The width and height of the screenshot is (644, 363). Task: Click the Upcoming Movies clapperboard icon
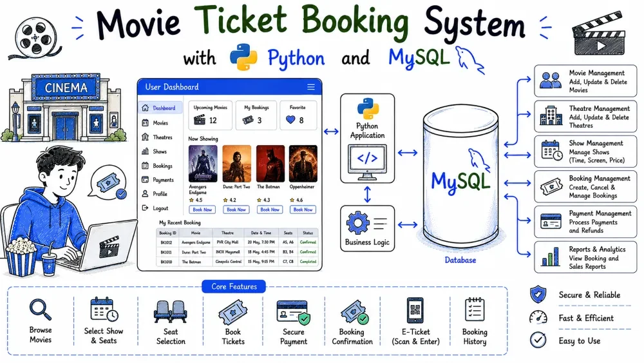coord(199,120)
